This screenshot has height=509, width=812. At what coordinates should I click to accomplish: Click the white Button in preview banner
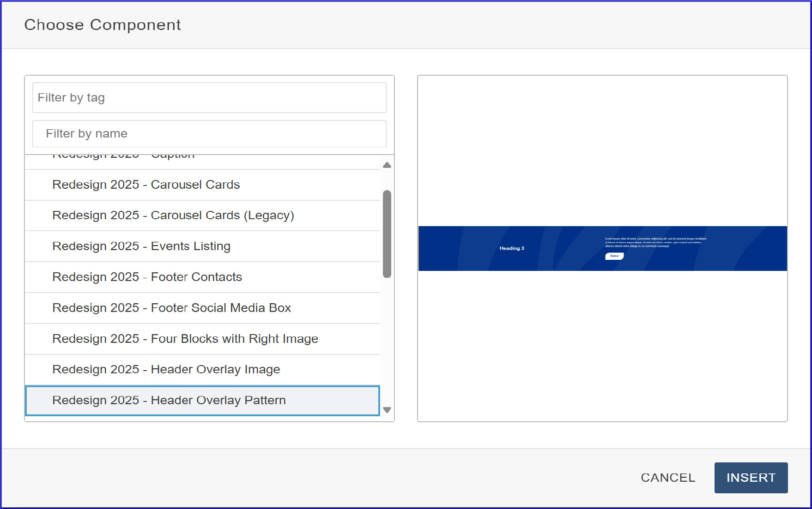tap(614, 256)
